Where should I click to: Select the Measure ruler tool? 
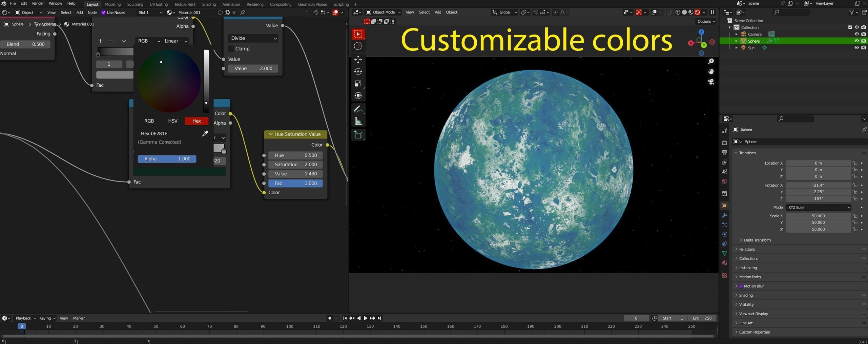click(358, 121)
